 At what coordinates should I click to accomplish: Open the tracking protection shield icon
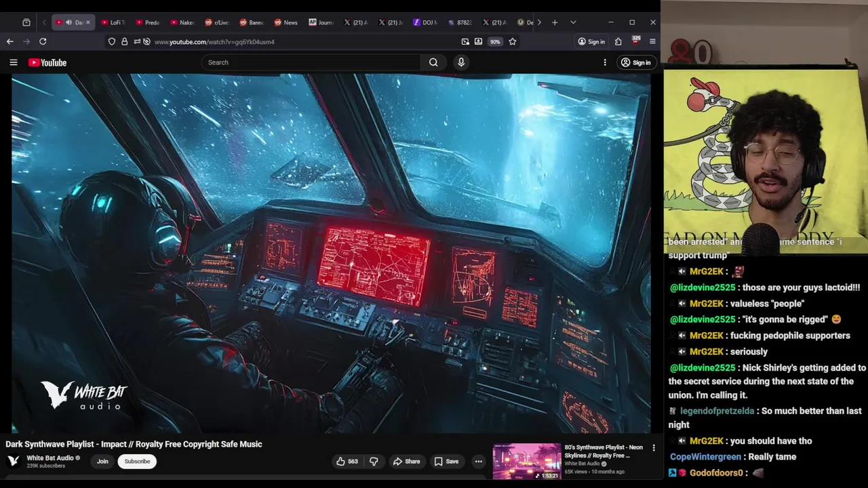coord(112,41)
